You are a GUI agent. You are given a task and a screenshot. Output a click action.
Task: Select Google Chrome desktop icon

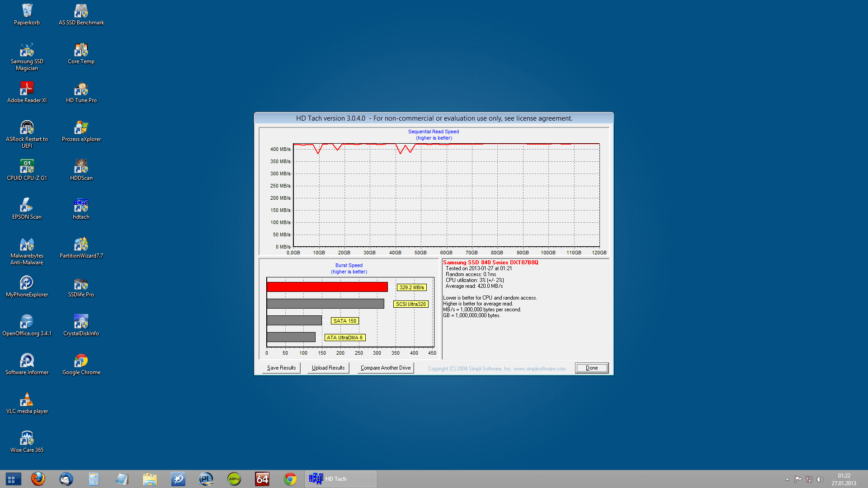[x=81, y=365]
